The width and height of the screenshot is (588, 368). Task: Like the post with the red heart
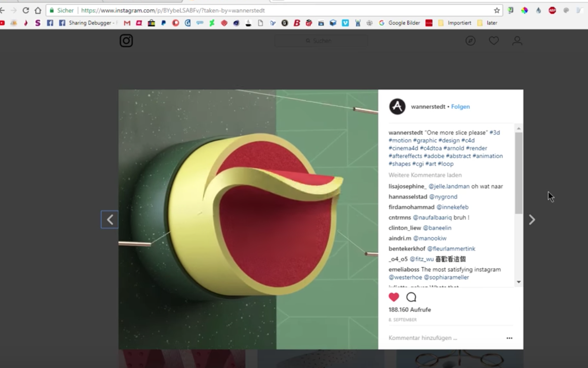[394, 297]
